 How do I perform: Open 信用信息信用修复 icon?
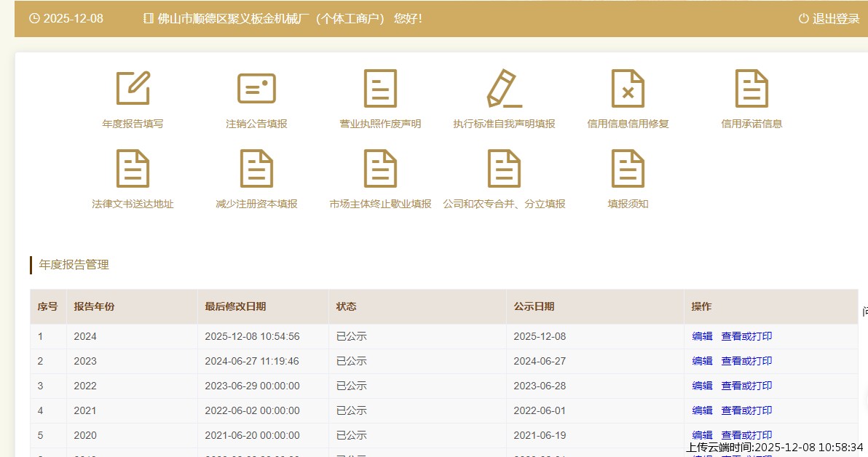click(628, 89)
